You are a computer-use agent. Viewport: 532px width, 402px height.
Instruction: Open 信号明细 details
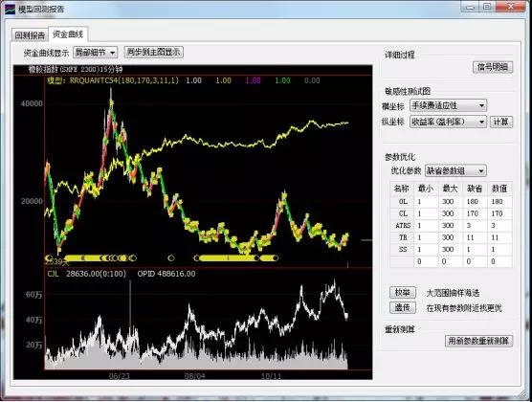[x=493, y=67]
